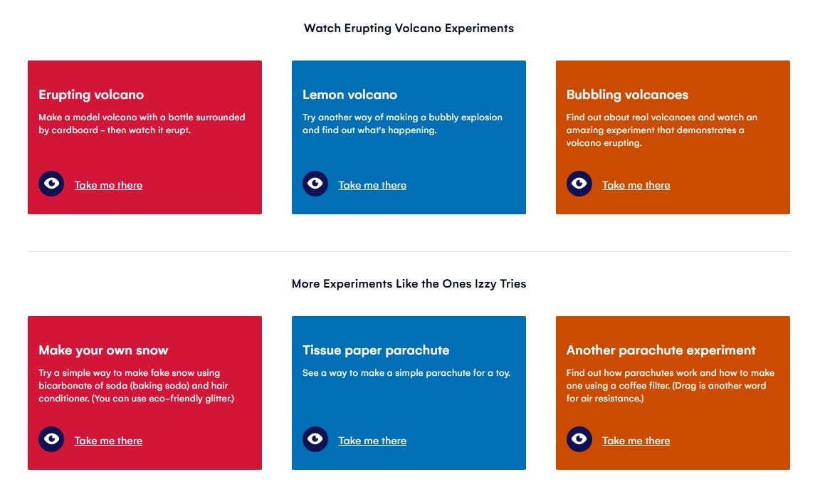This screenshot has height=504, width=815.
Task: Click the eye icon under Make your own snow
Action: [x=51, y=439]
